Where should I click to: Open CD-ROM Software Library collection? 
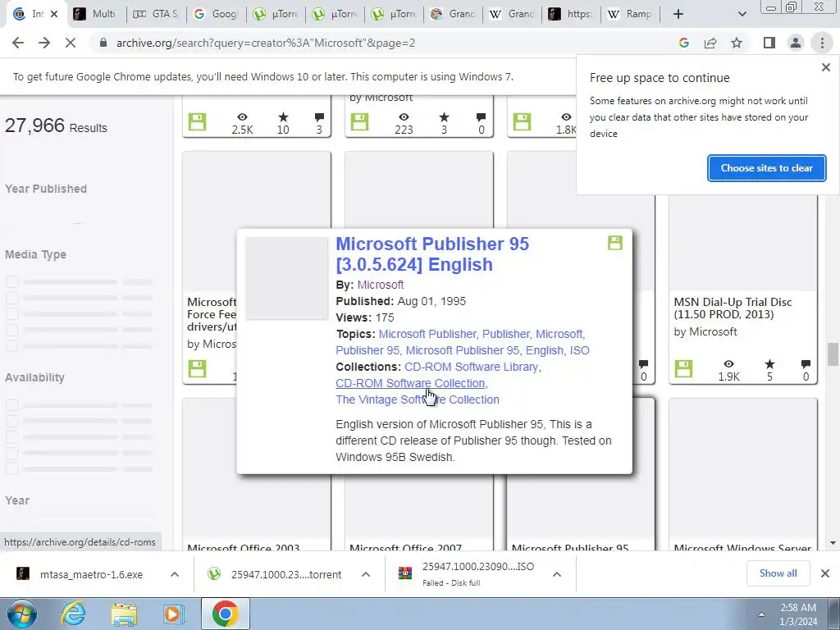(472, 367)
